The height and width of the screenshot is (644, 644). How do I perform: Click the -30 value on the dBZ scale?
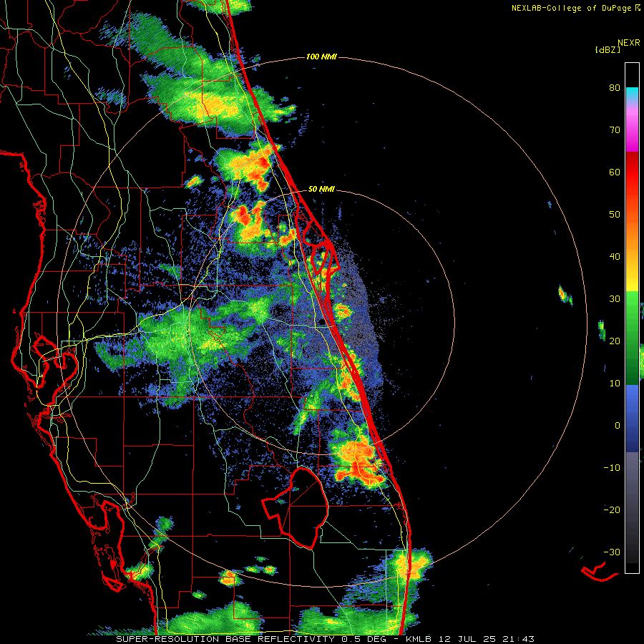tap(612, 552)
